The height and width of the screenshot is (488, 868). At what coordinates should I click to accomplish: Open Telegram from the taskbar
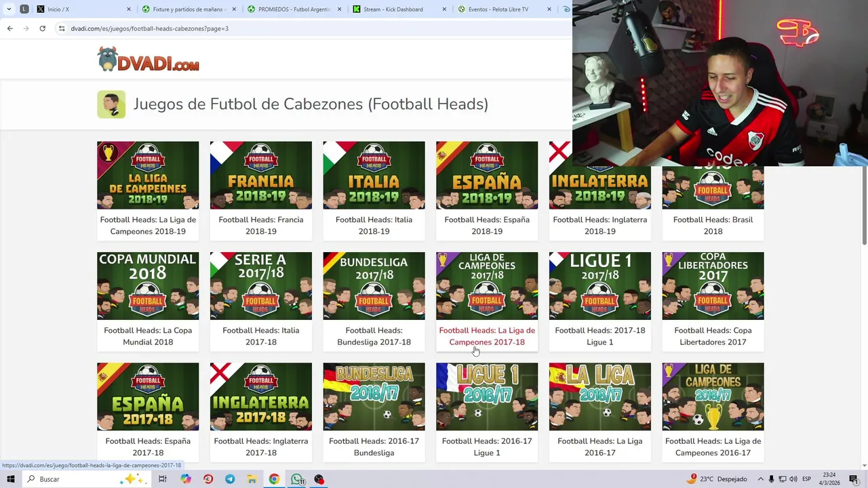pos(230,479)
